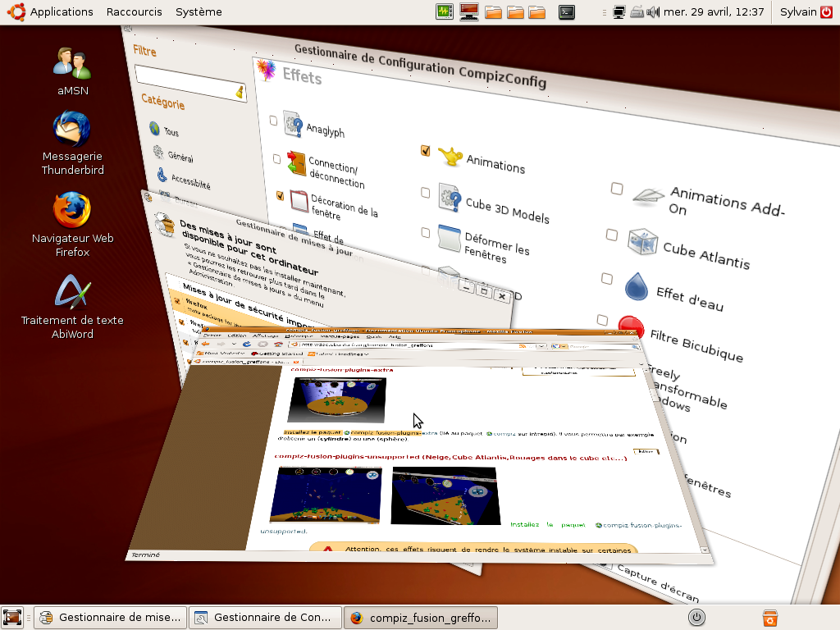
Task: Click the network connection tray icon
Action: (619, 11)
